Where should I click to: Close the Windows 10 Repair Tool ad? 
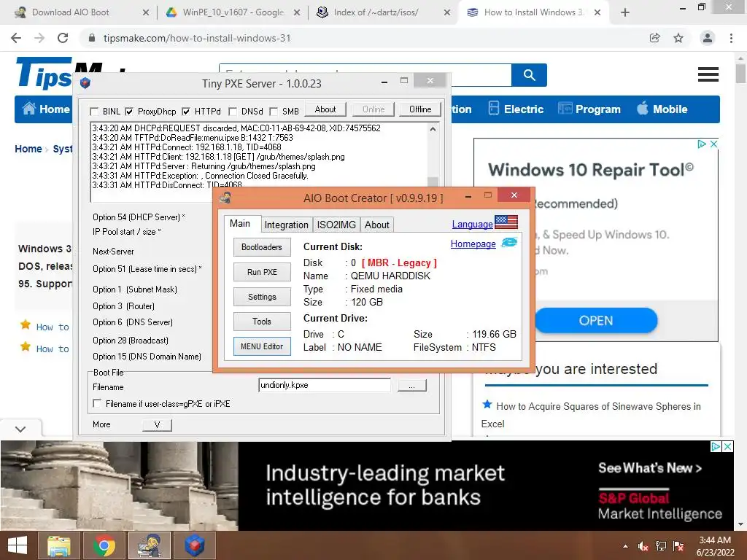pyautogui.click(x=713, y=144)
